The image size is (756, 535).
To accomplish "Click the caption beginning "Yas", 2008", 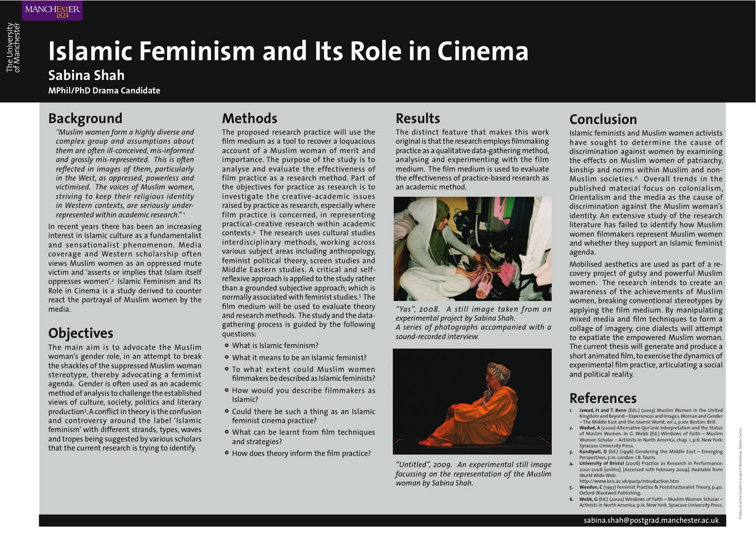I will pyautogui.click(x=473, y=323).
